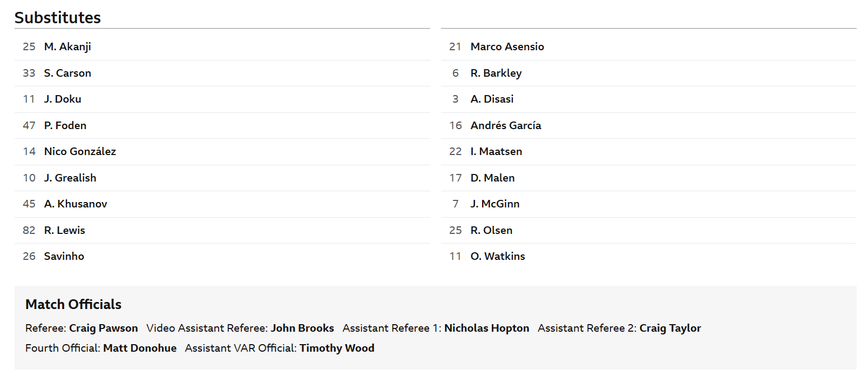Click Marco Asensio's name
The image size is (868, 376).
[x=507, y=47]
